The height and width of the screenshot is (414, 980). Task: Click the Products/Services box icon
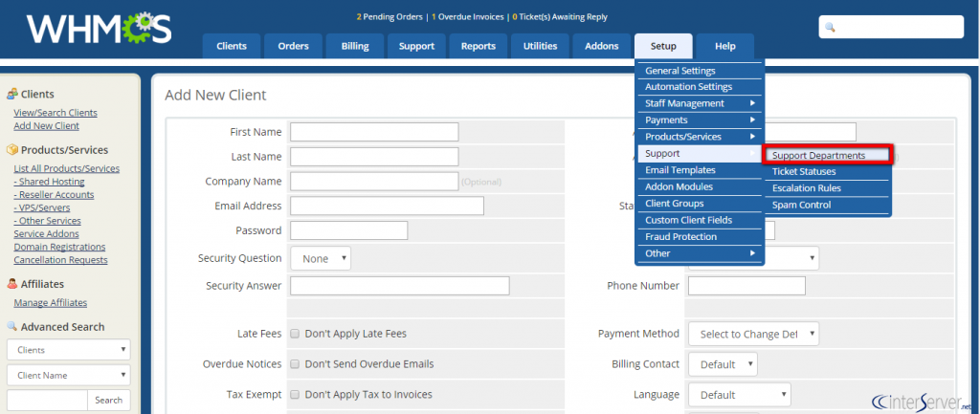pos(11,150)
